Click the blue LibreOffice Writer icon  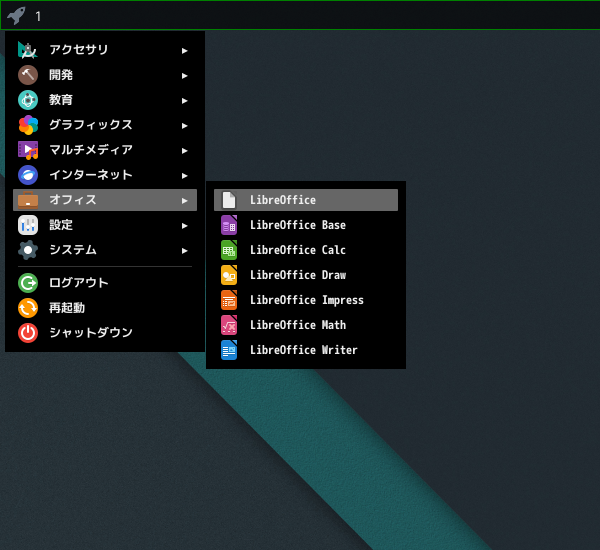(229, 350)
